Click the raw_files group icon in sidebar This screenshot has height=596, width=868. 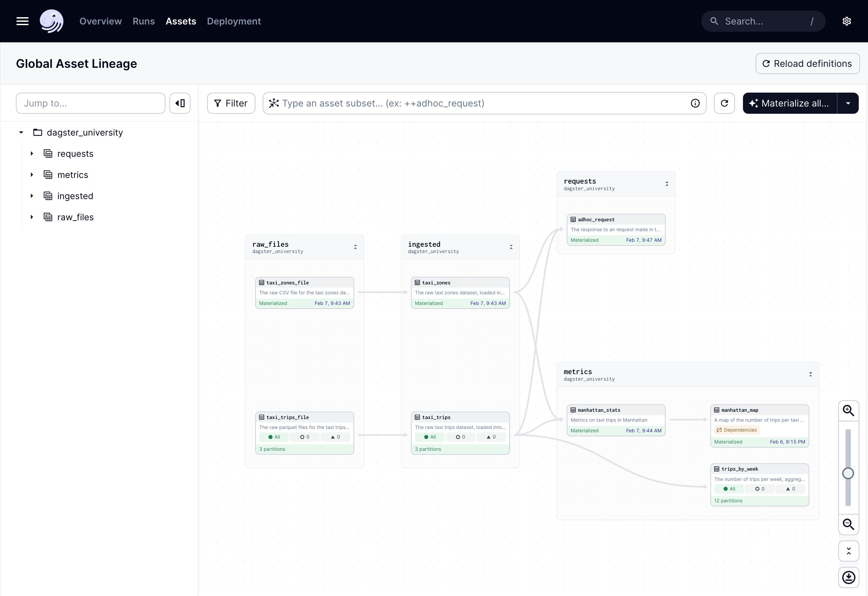click(x=48, y=217)
